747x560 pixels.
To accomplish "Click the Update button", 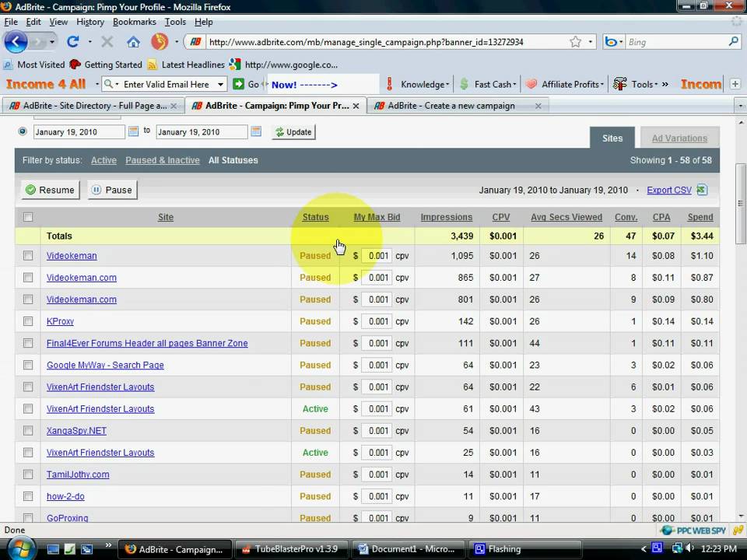I will point(293,132).
